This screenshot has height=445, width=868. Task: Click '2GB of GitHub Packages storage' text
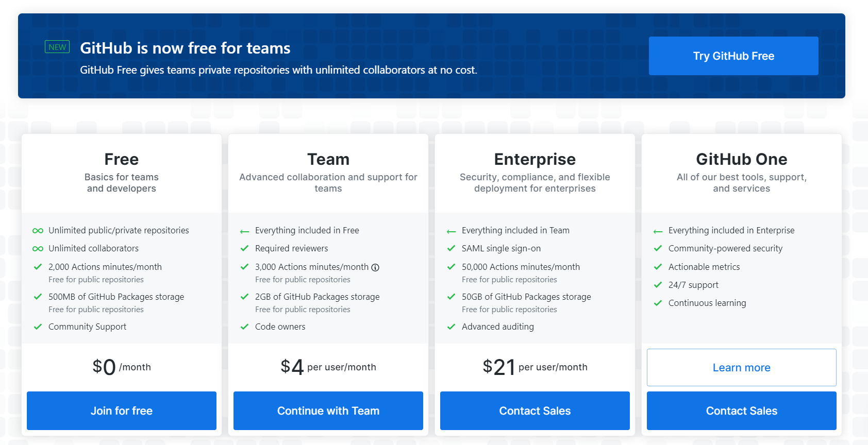317,297
